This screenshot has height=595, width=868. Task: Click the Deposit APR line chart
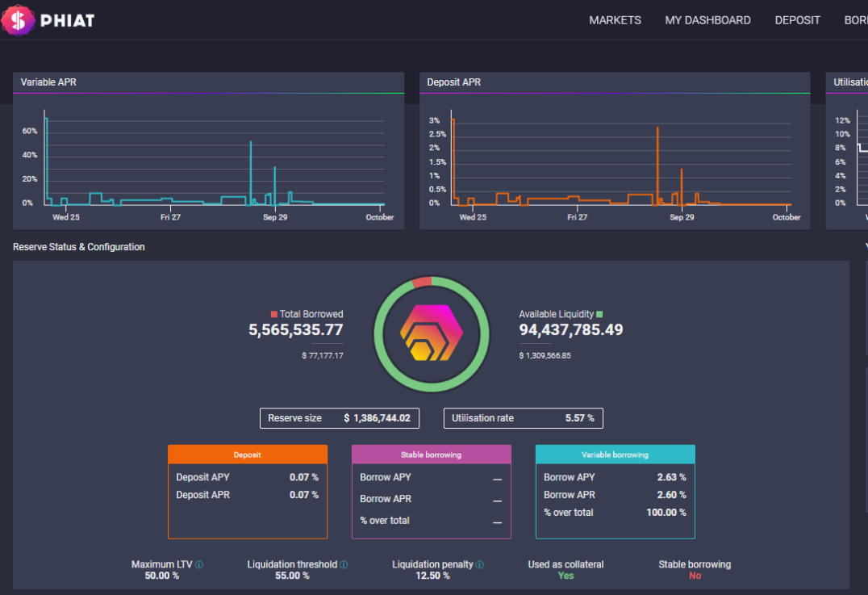(621, 159)
